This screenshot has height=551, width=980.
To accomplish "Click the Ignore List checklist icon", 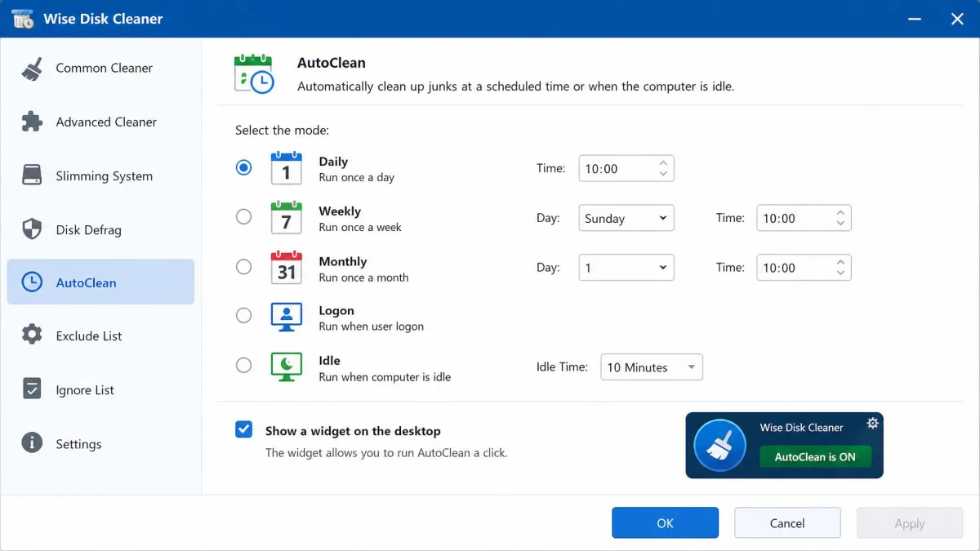I will tap(32, 389).
